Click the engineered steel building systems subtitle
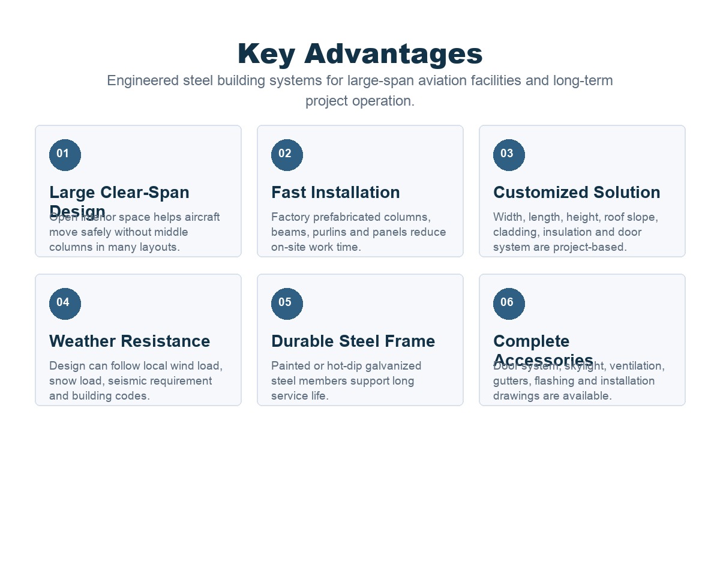Image resolution: width=720 pixels, height=588 pixels. pyautogui.click(x=360, y=91)
